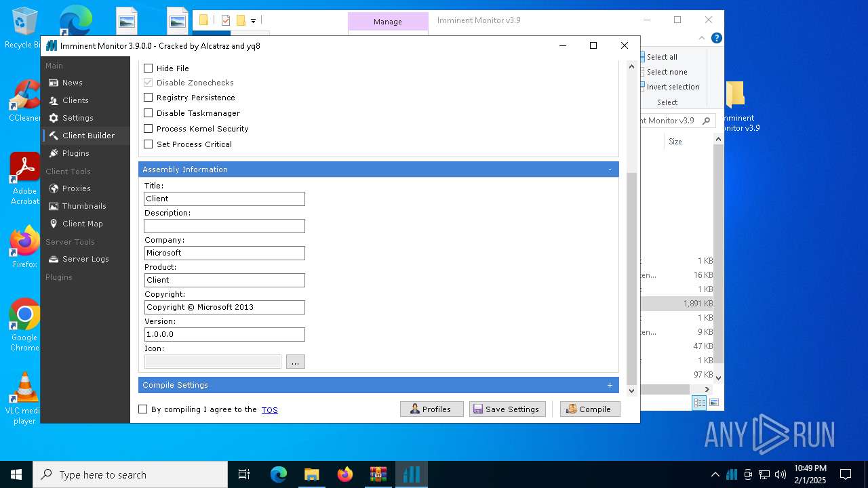Select the 1,891 KB file row
Image resolution: width=868 pixels, height=488 pixels.
tap(677, 304)
